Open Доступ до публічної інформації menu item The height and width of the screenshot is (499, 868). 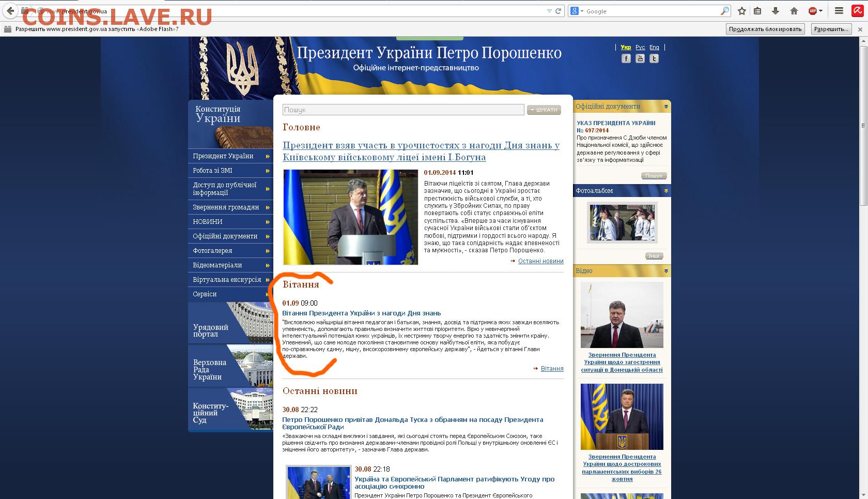click(230, 189)
